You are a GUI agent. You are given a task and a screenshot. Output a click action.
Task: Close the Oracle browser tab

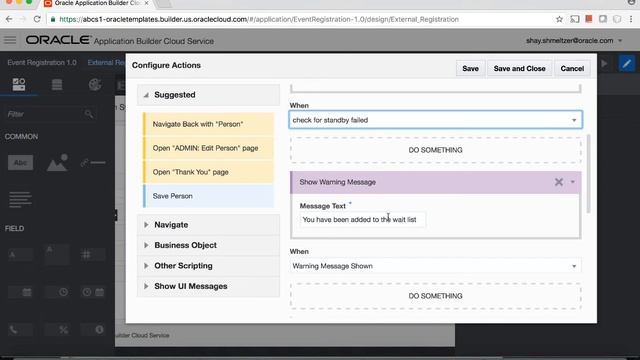click(x=146, y=3)
